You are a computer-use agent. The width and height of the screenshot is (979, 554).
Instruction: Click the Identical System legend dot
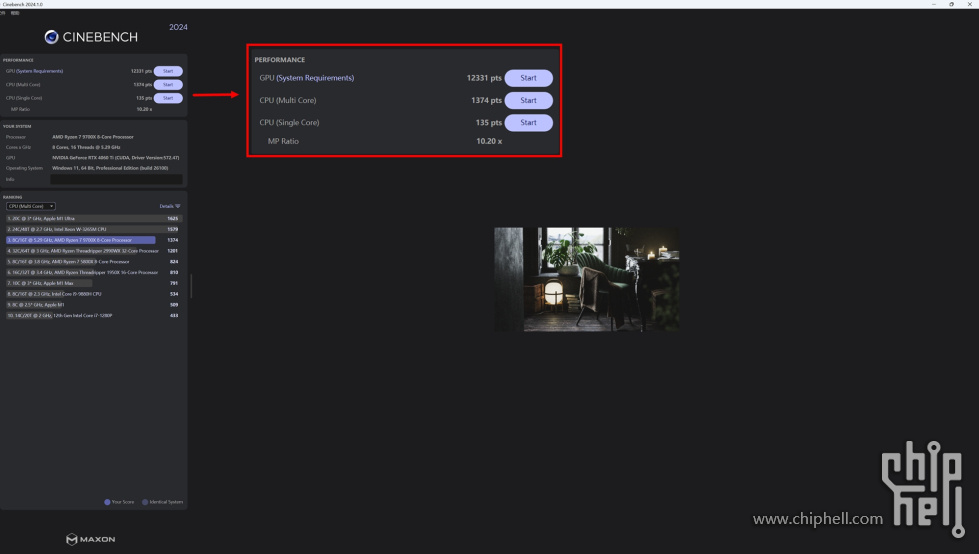145,502
